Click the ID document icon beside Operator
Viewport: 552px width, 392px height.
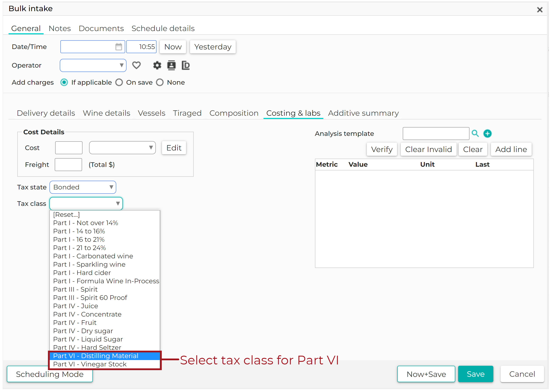[x=185, y=65]
